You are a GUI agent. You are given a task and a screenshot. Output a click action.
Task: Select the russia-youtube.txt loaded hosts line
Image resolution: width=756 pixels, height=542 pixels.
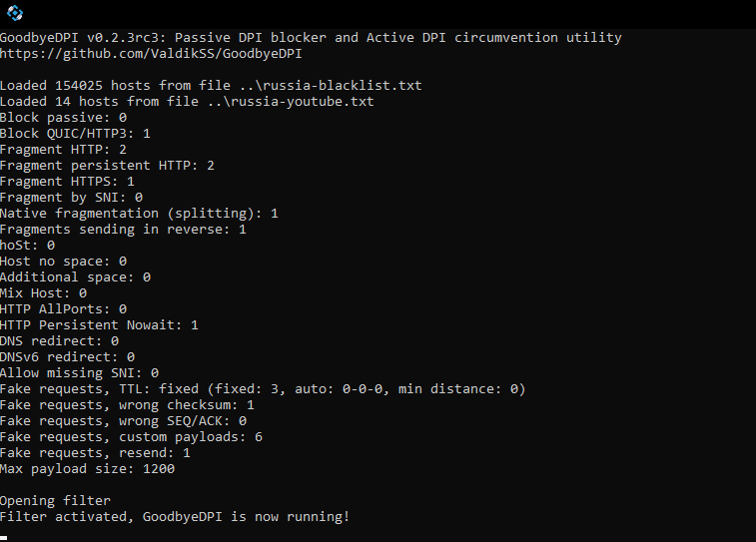click(187, 101)
